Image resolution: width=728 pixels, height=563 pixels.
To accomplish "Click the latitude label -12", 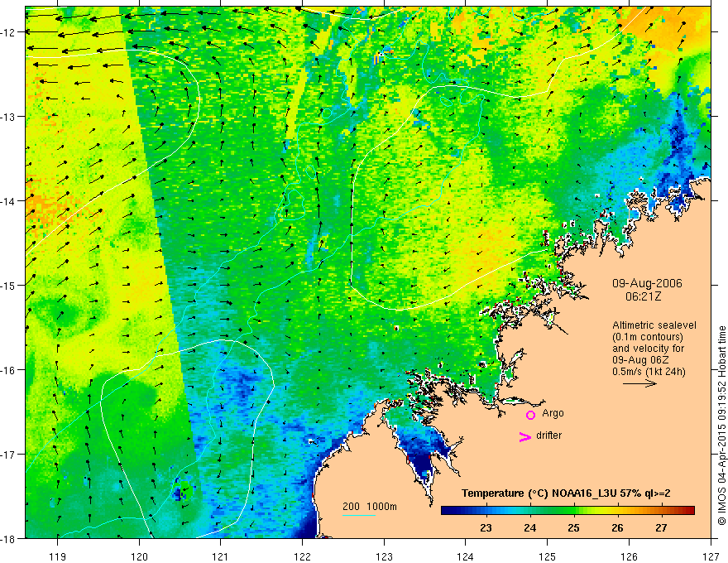I will 8,32.
